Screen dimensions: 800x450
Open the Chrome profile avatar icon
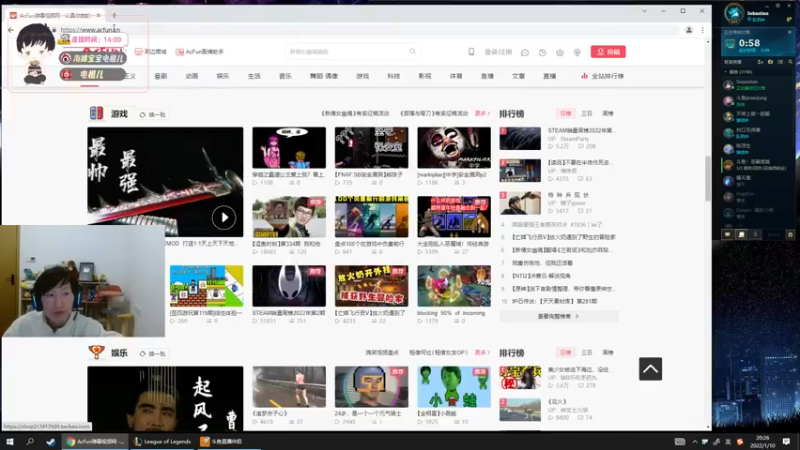pos(689,30)
